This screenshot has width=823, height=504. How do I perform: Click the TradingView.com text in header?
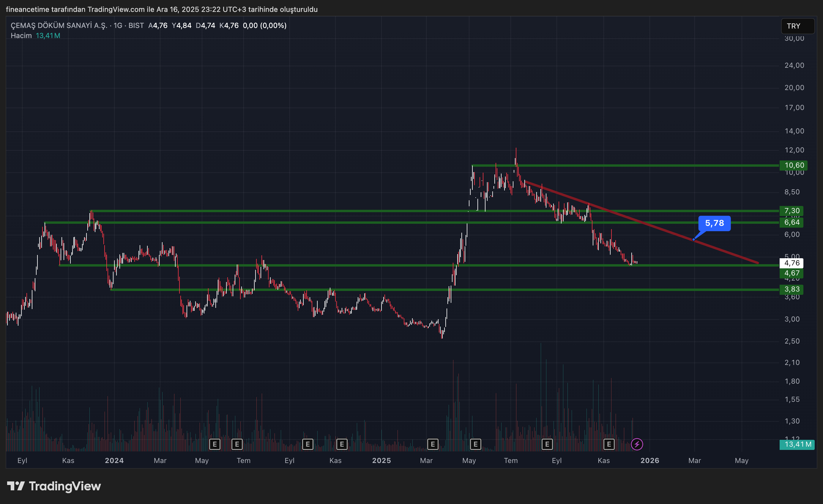tap(116, 9)
